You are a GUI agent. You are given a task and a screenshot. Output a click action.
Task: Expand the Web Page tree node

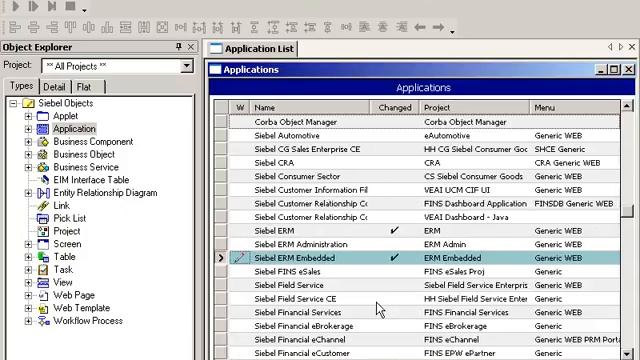pos(28,296)
